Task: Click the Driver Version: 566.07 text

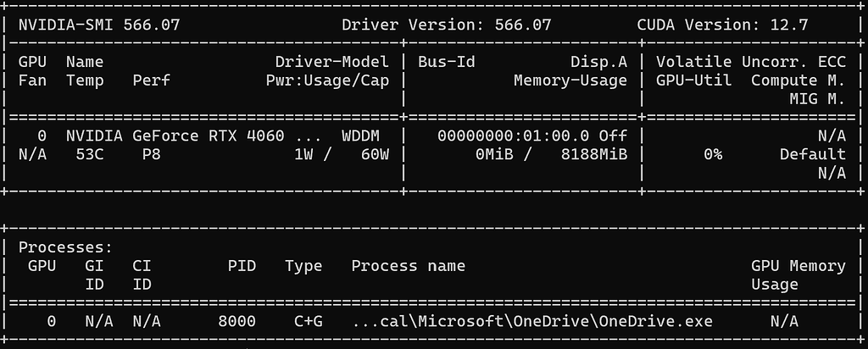Action: [x=446, y=25]
